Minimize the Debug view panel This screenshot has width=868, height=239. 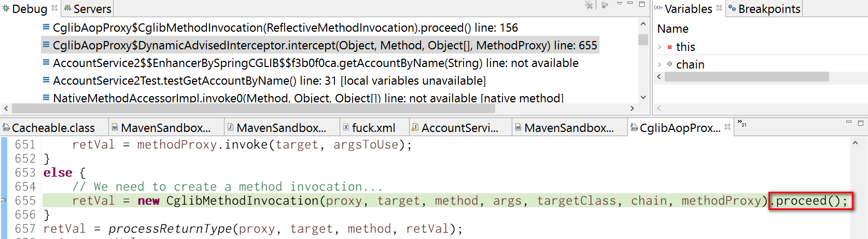point(630,4)
